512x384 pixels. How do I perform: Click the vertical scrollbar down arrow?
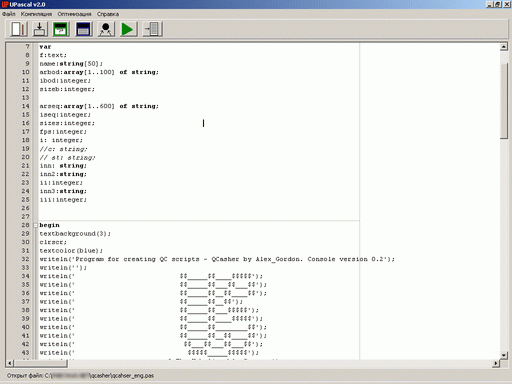click(504, 355)
